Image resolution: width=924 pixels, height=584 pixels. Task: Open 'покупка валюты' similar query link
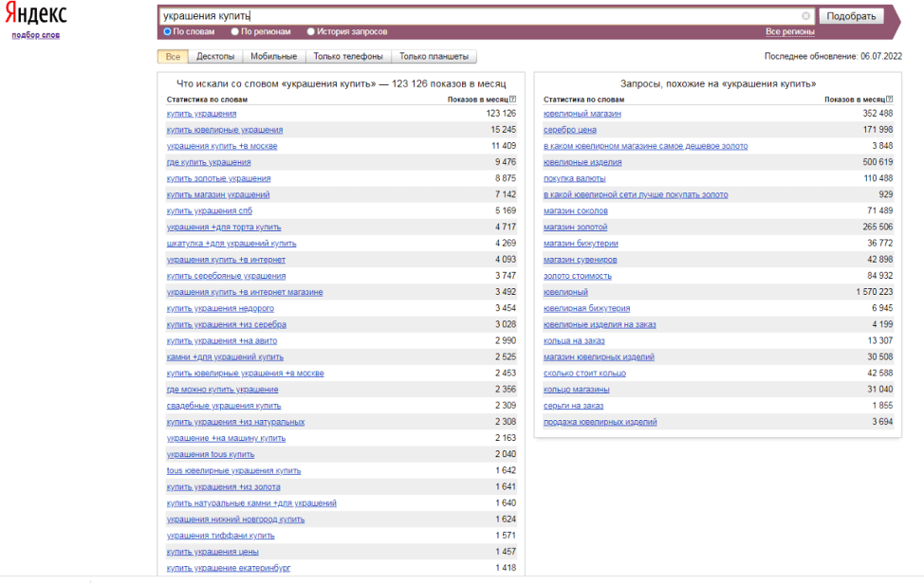coord(575,178)
